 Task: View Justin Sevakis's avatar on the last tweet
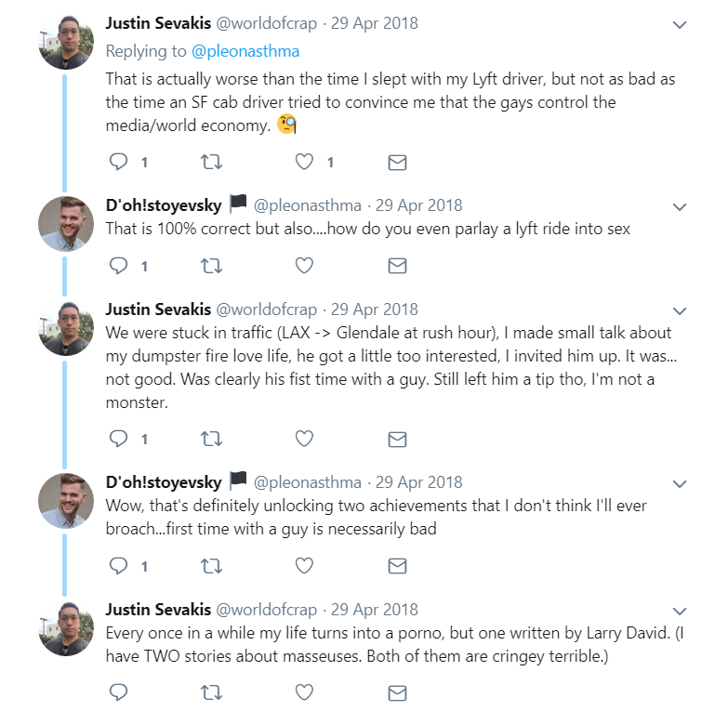click(65, 630)
